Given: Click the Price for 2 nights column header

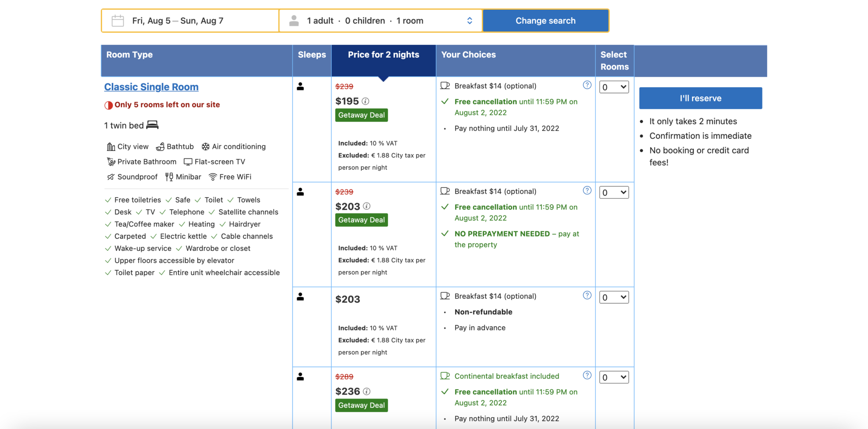Looking at the screenshot, I should click(383, 55).
